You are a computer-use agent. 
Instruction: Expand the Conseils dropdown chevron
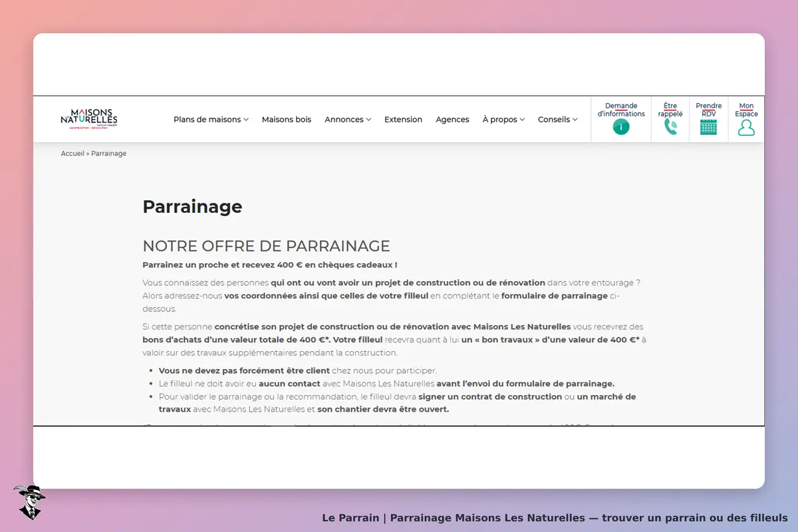click(575, 120)
